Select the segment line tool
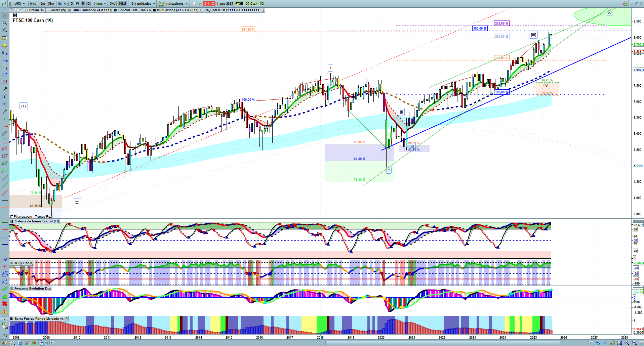This screenshot has height=346, width=644. click(5, 112)
